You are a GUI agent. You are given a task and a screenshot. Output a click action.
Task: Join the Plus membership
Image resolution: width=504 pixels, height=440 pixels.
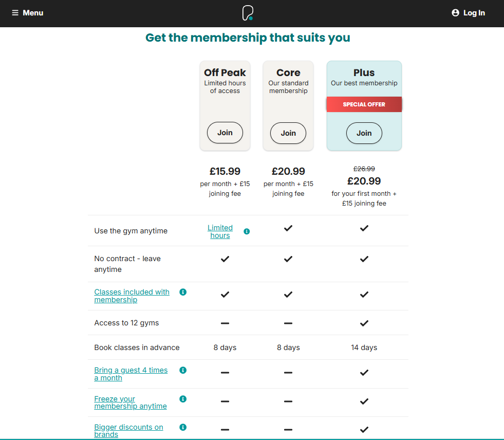coord(364,133)
